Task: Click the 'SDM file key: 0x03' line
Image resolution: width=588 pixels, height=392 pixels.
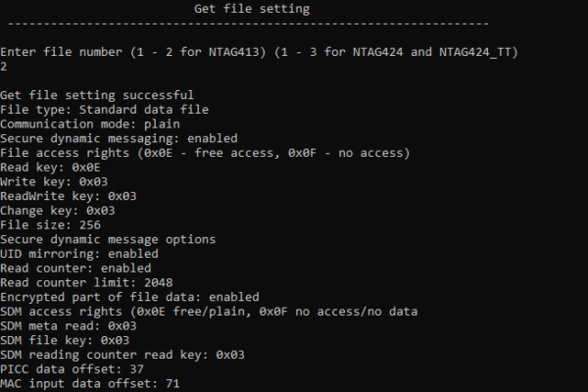Action: 65,341
